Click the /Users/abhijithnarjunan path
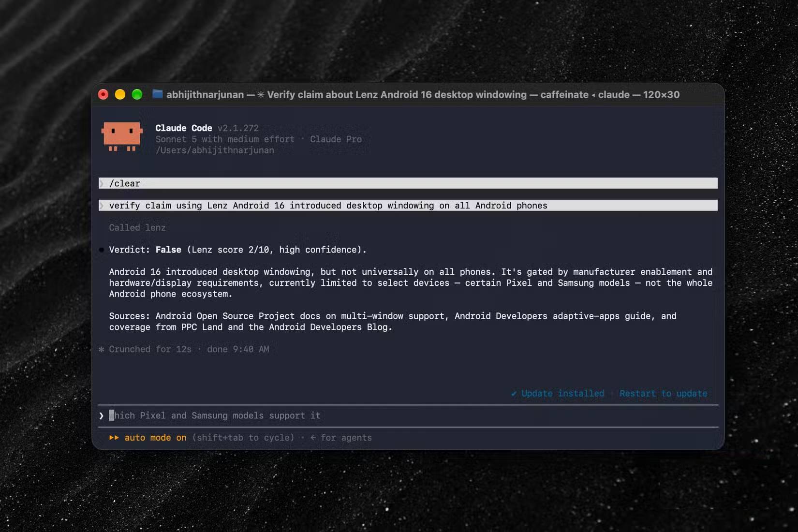The height and width of the screenshot is (532, 798). (x=215, y=150)
